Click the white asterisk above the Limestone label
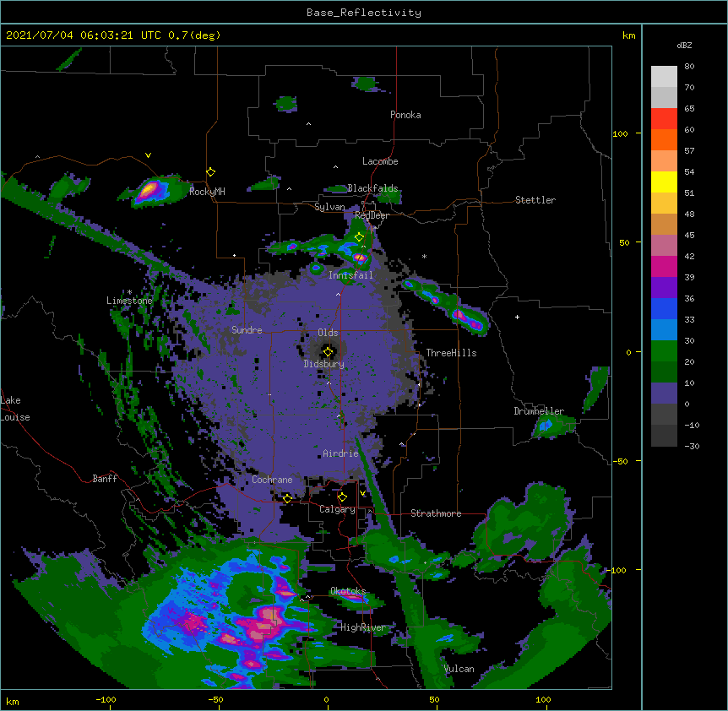Screen dimensions: 728x711 [129, 292]
